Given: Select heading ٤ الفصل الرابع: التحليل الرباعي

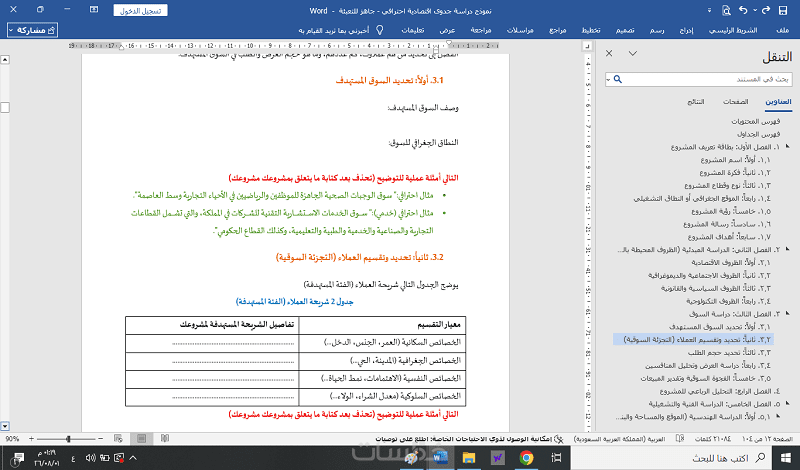Looking at the screenshot, I should (719, 391).
